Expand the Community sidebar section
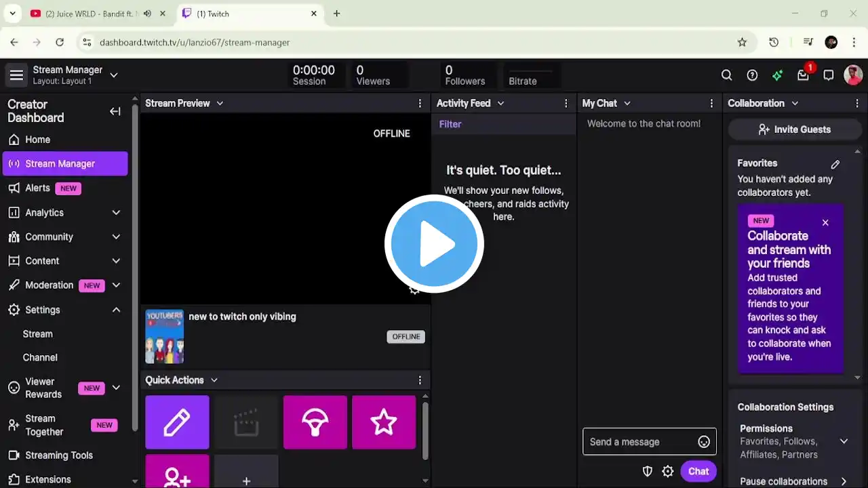The height and width of the screenshot is (488, 868). (116, 237)
